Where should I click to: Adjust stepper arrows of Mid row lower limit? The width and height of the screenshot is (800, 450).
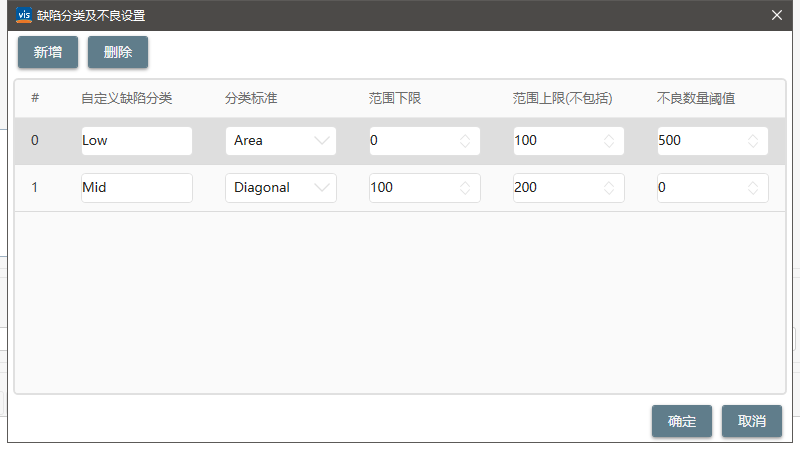point(465,188)
